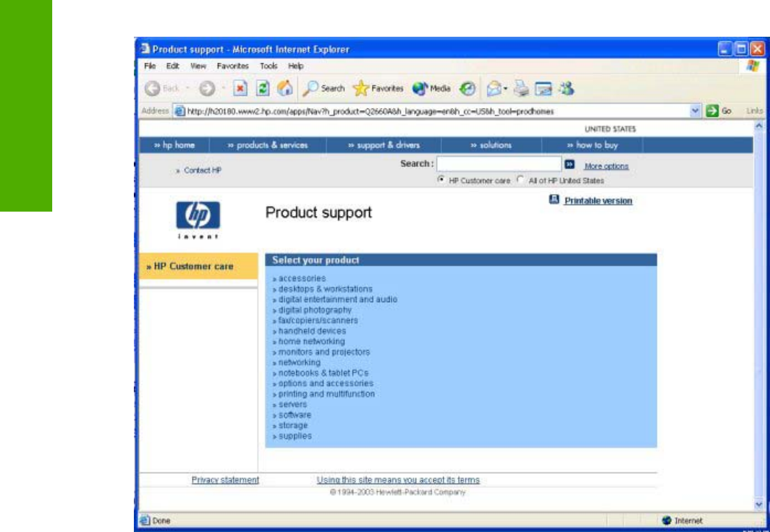Click inside the Search text field
This screenshot has height=532, width=770.
(x=499, y=164)
